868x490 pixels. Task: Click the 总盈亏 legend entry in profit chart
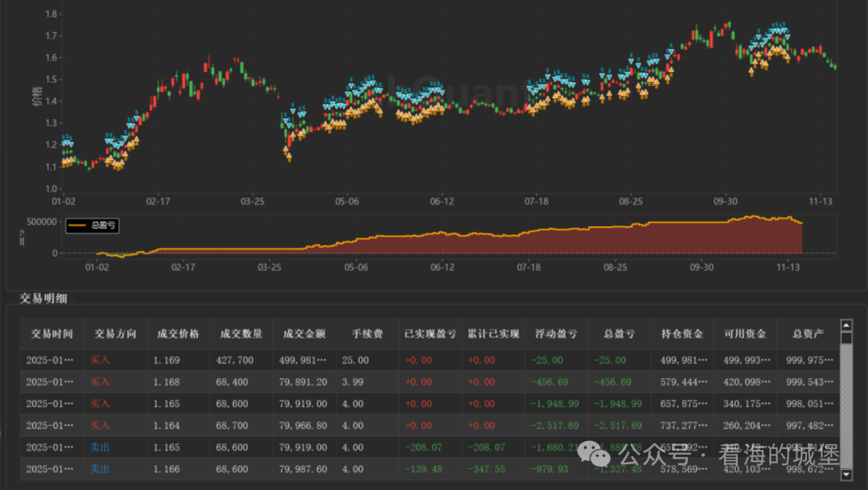coord(92,226)
